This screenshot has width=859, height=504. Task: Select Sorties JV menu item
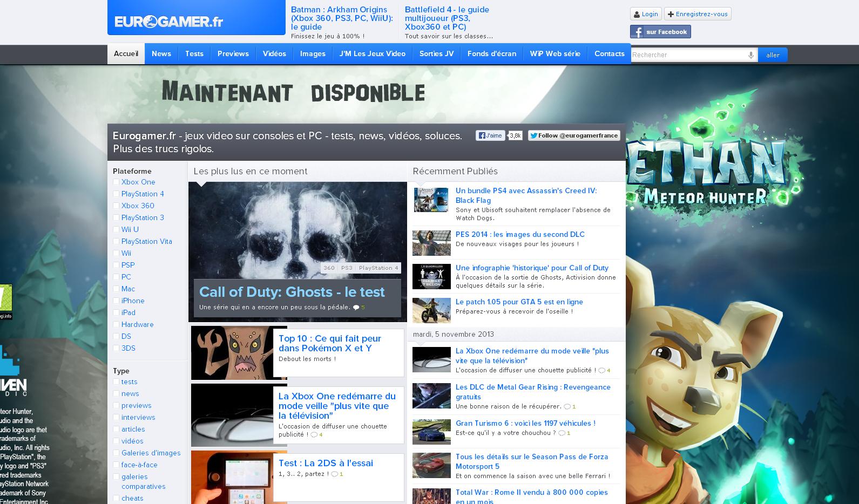tap(436, 54)
